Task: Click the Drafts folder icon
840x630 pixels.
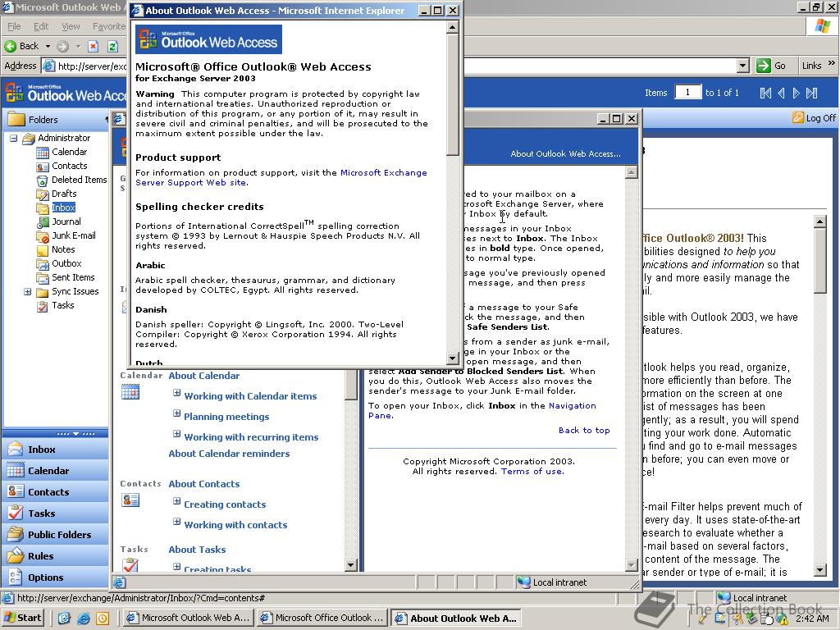Action: tap(43, 194)
